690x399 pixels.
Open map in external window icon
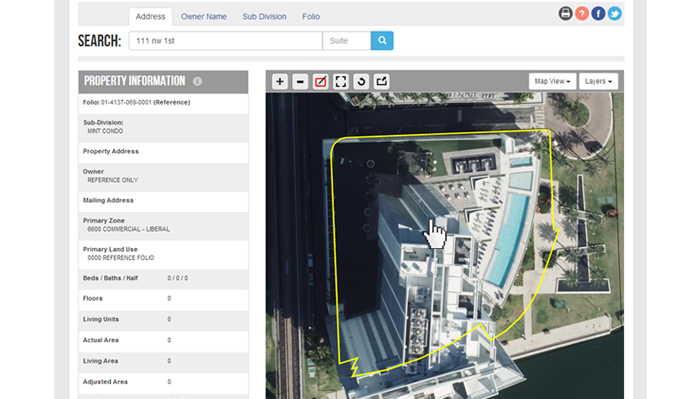tap(382, 81)
